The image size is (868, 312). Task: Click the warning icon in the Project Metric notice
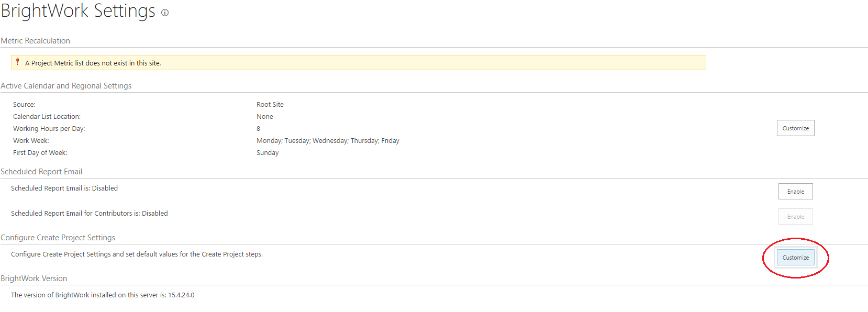(x=18, y=62)
